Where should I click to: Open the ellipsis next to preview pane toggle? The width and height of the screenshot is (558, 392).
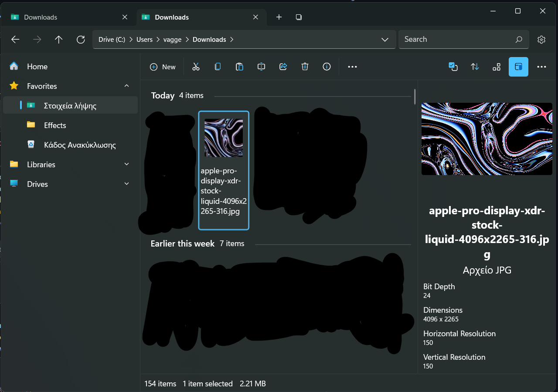[x=541, y=67]
